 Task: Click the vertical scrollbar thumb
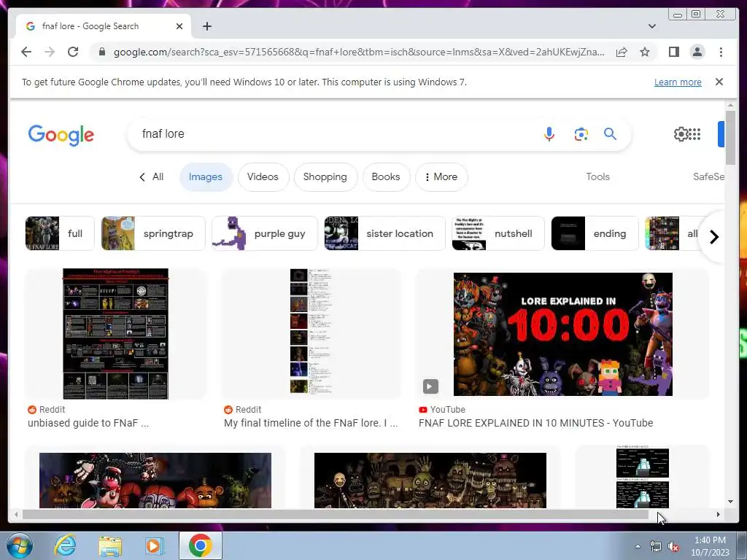click(x=730, y=137)
